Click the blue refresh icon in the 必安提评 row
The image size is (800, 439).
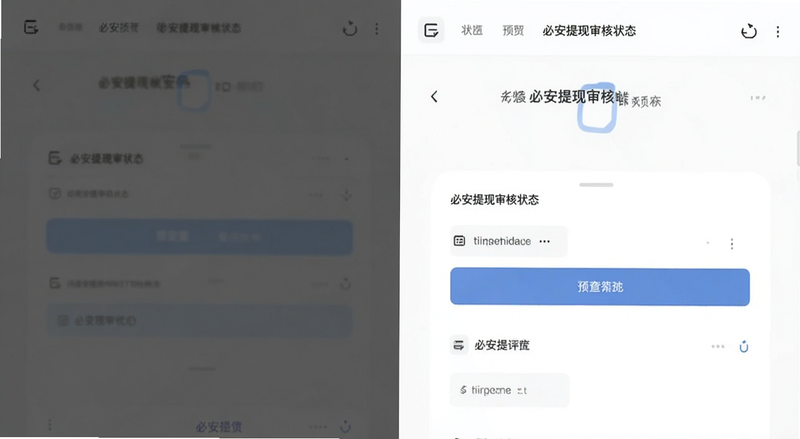coord(744,347)
